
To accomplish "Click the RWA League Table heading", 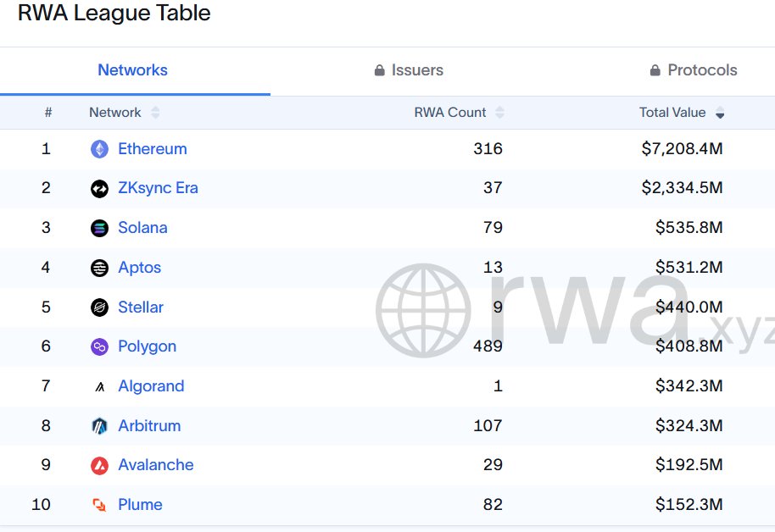I will tap(114, 14).
